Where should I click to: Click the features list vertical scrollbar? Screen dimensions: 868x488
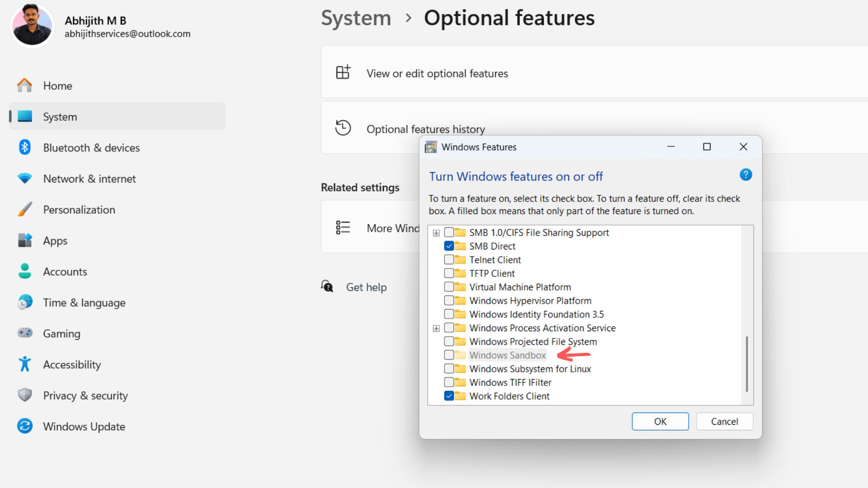746,364
